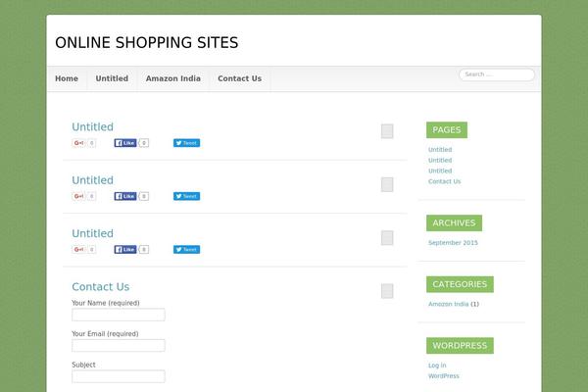The height and width of the screenshot is (392, 588).
Task: Click the Subject input field
Action: (x=119, y=376)
